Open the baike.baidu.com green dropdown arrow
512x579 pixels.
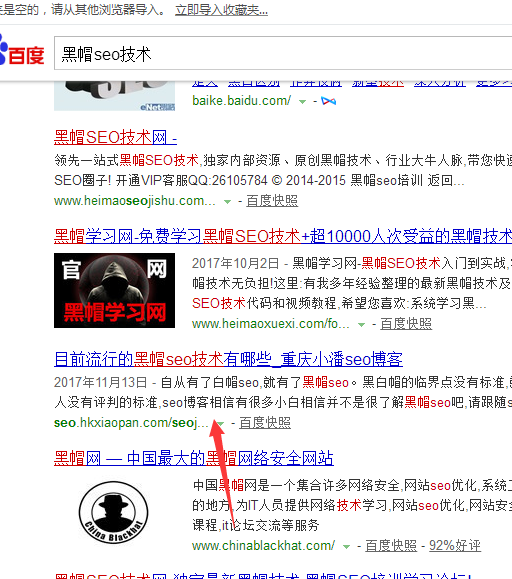click(x=302, y=102)
